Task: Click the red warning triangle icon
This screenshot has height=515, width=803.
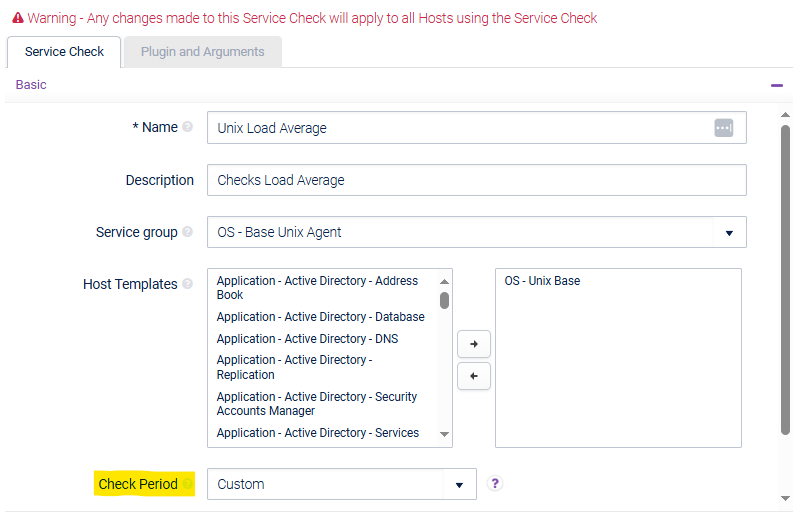Action: 18,18
